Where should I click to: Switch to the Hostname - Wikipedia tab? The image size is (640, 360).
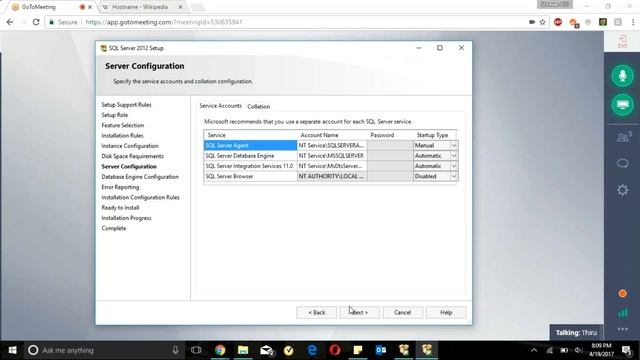[140, 7]
